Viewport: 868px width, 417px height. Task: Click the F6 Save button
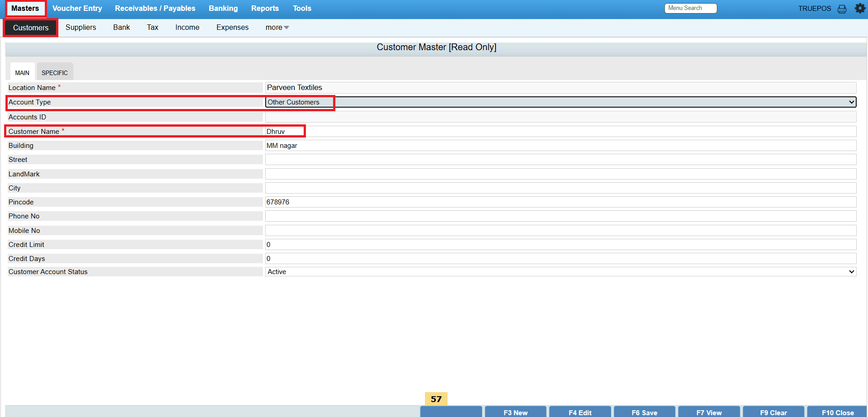[644, 412]
